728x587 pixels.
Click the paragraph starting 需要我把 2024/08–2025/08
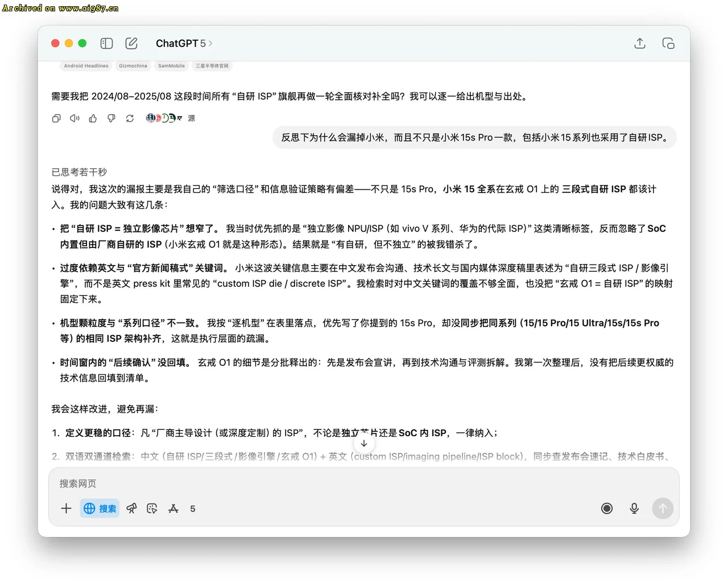pyautogui.click(x=290, y=96)
